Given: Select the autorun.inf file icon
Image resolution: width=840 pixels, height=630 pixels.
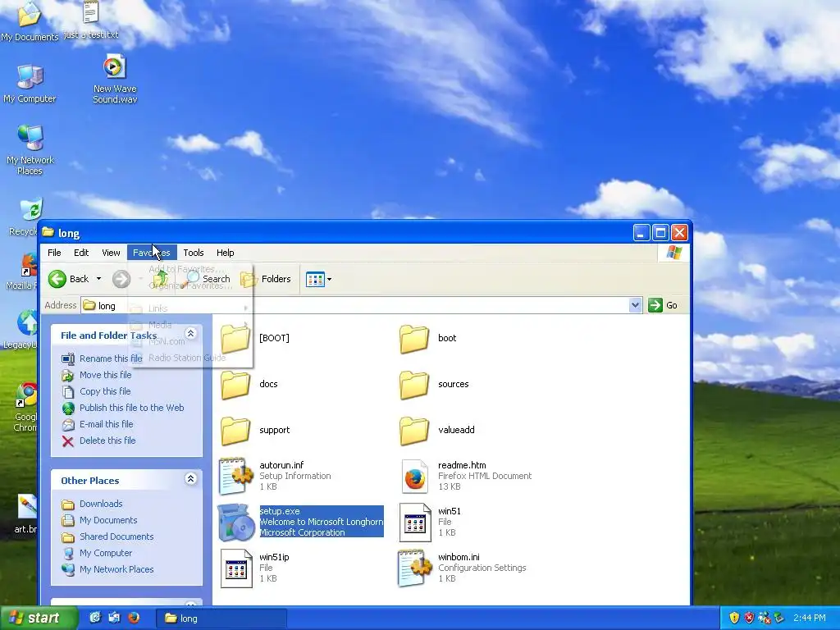Looking at the screenshot, I should pyautogui.click(x=235, y=476).
